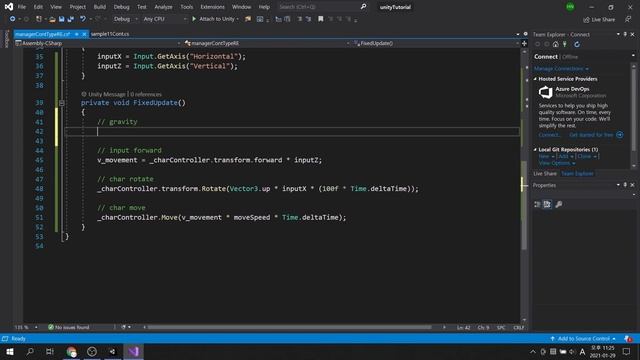Click the Unity Message code lens text
Screen dimensions: 640x360
pos(107,94)
